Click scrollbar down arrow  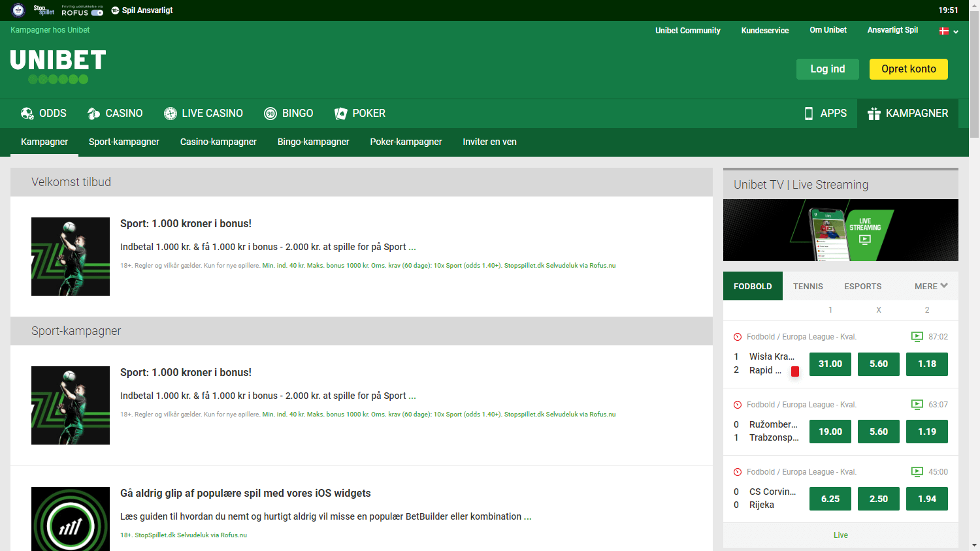click(975, 546)
